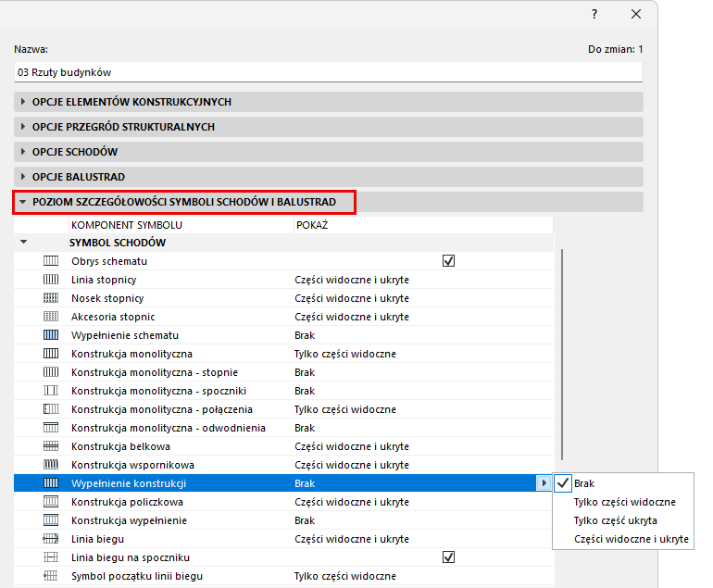
Task: Click Konstrukcja wspornikowa show value
Action: [x=352, y=465]
